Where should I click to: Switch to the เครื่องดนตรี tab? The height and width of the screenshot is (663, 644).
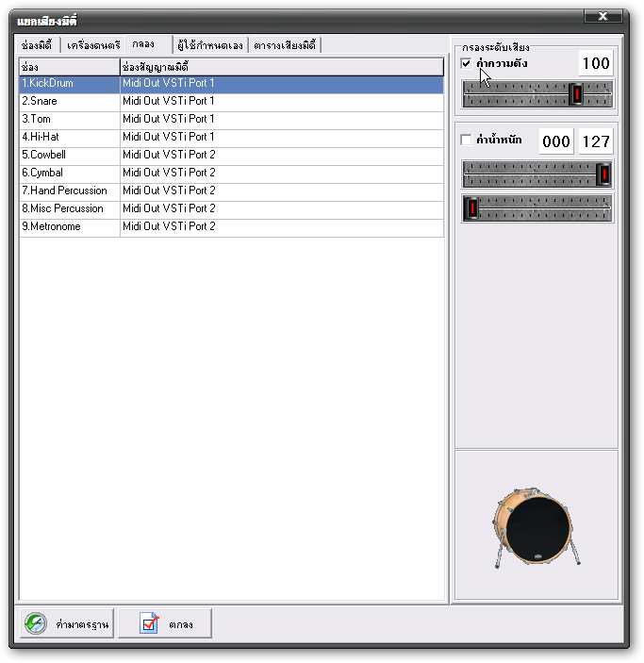coord(93,45)
